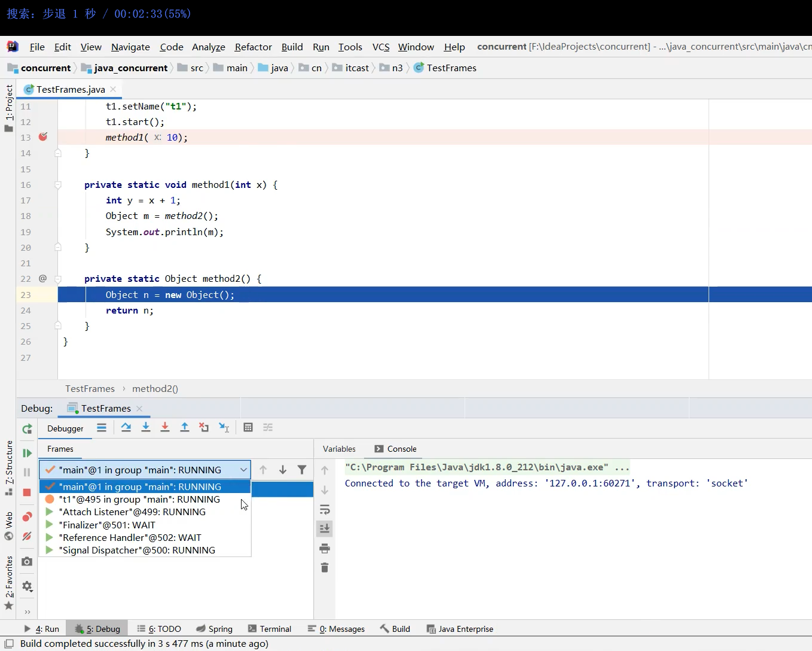Open View Breakpoints double red dots icon
Image resolution: width=812 pixels, height=651 pixels.
[x=27, y=517]
